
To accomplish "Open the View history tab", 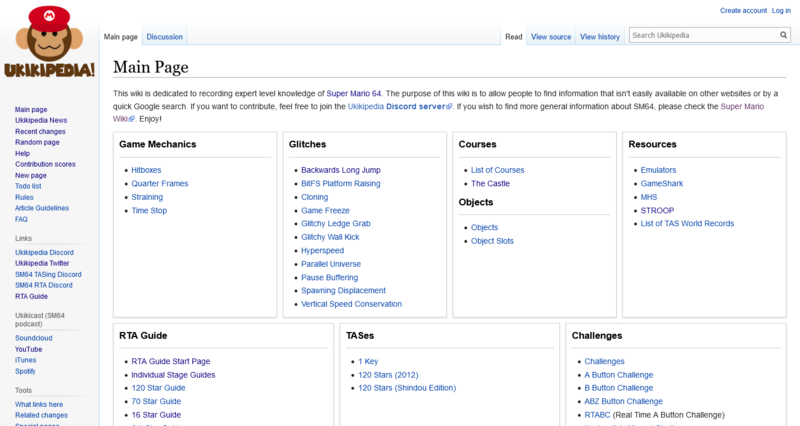I will (600, 37).
